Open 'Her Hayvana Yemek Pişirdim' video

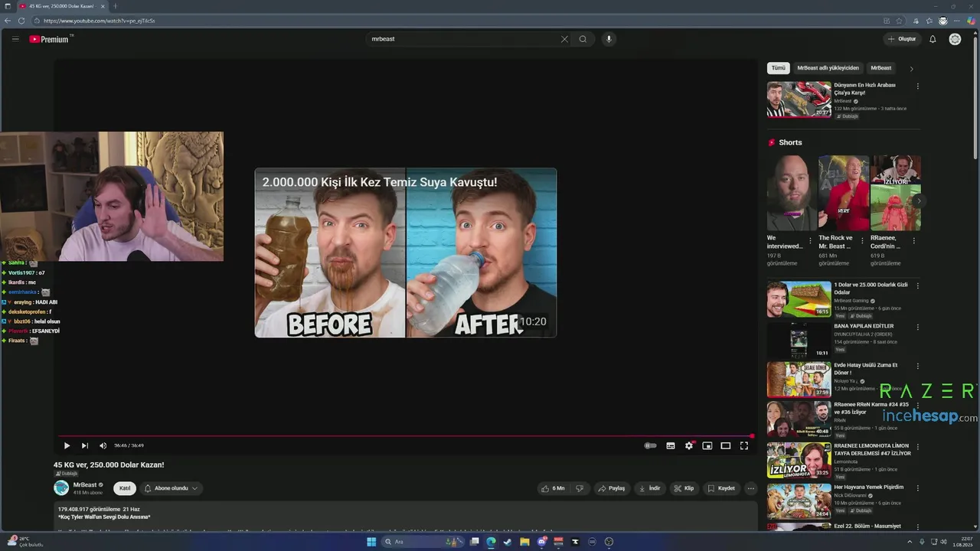pyautogui.click(x=799, y=500)
